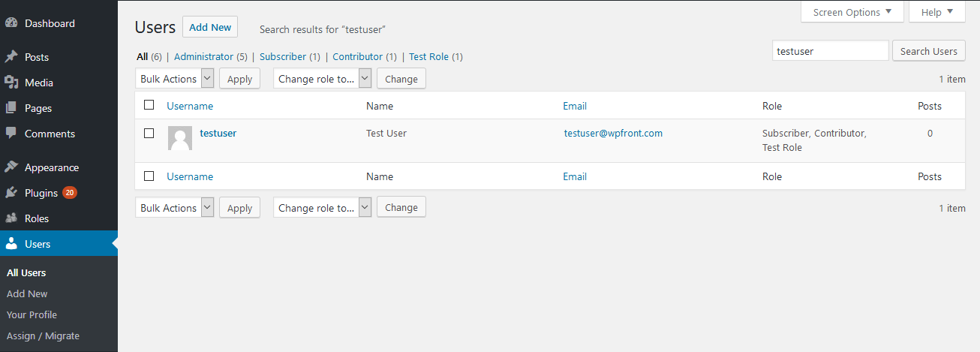Open Assign / Migrate submenu item
The height and width of the screenshot is (352, 980).
point(43,335)
